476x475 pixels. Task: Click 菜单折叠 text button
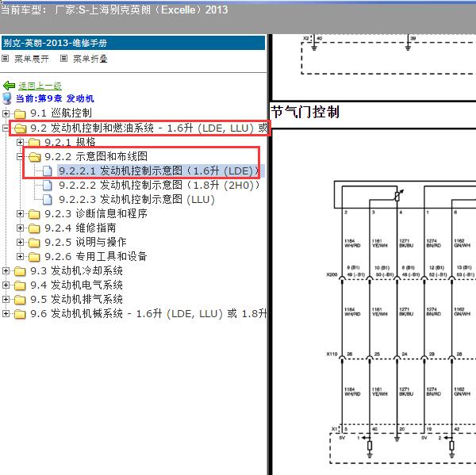pos(90,59)
